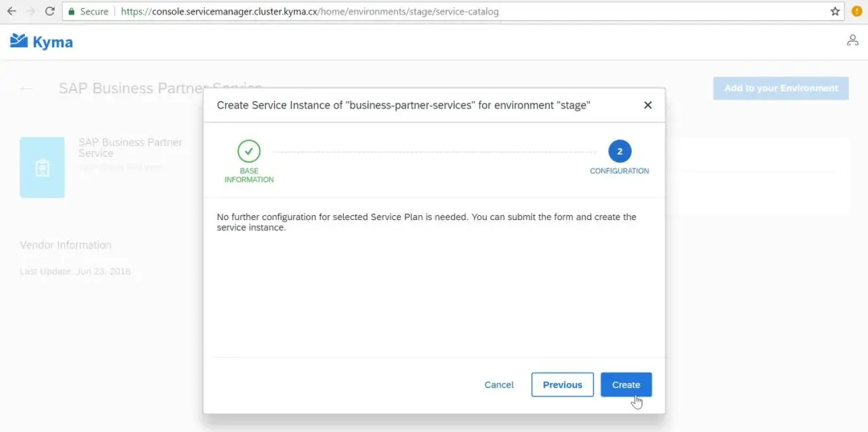Click the 'No further configuration' message text
The image size is (868, 432).
click(427, 222)
